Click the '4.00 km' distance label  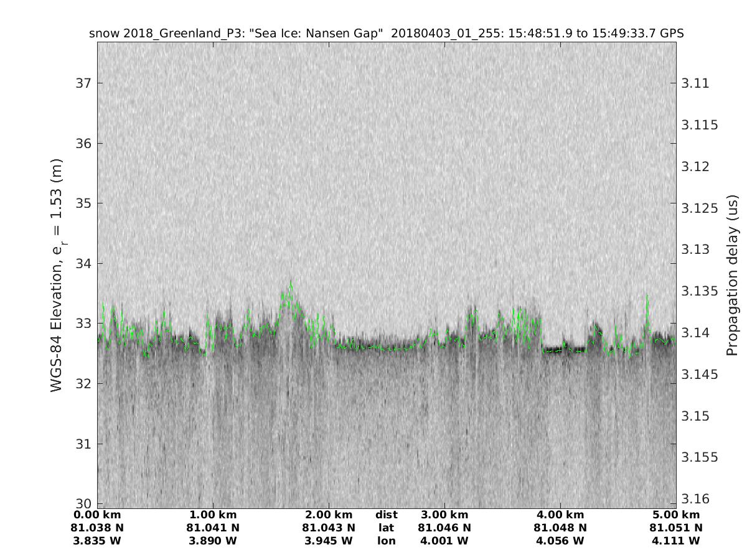coord(560,515)
